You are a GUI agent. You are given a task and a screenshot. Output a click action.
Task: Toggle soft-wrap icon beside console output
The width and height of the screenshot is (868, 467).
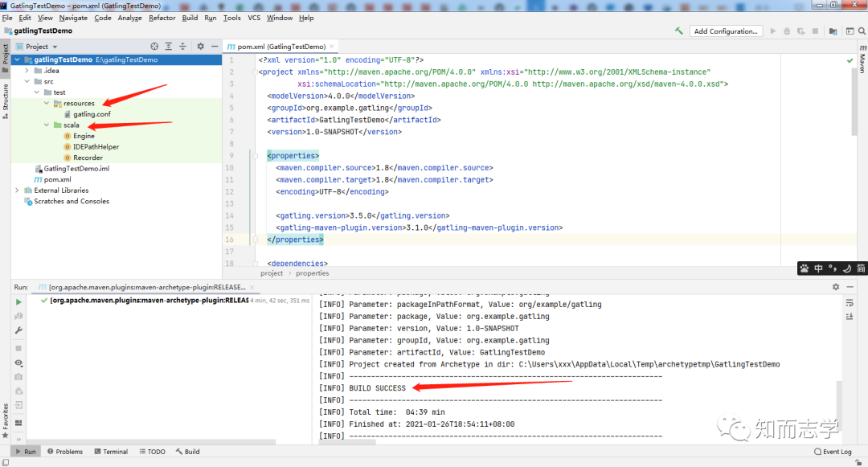coord(850,303)
